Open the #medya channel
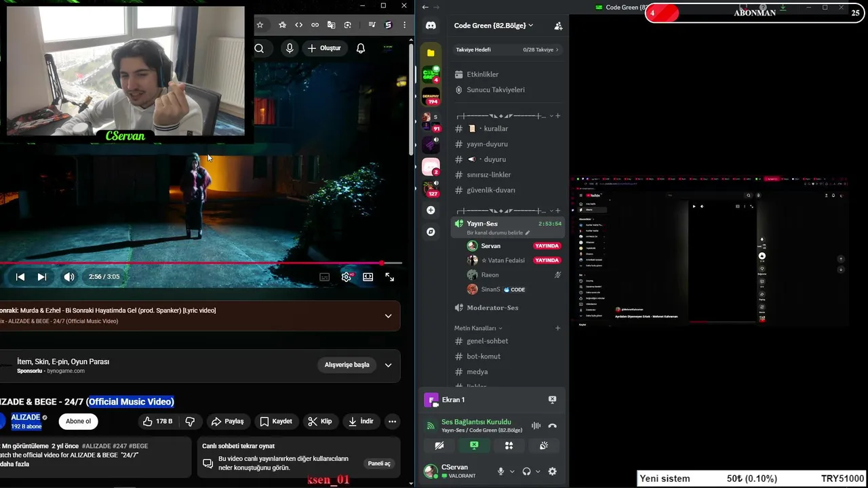 [x=508, y=371]
